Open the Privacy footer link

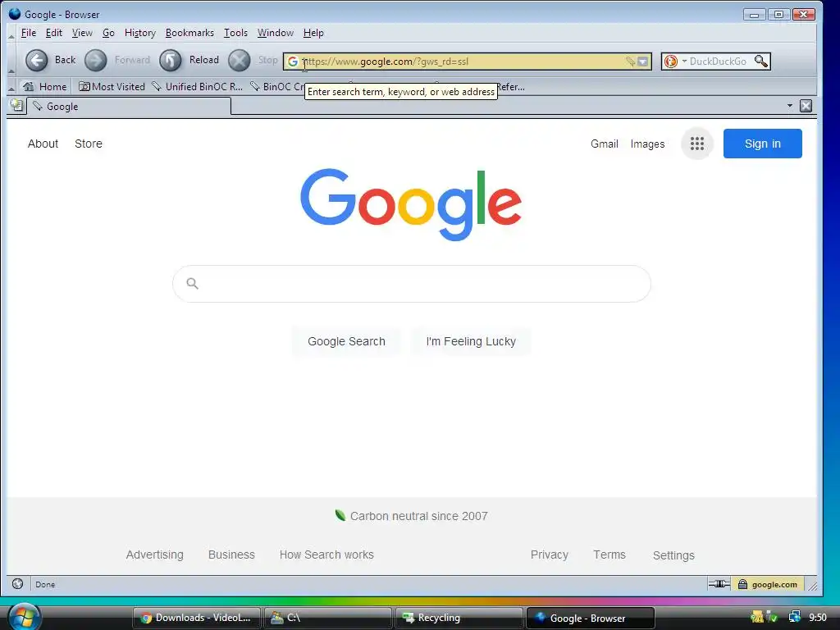[x=549, y=555]
